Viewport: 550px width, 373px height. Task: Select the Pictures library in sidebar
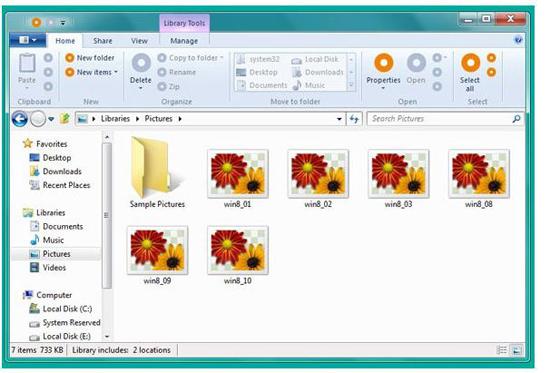coord(56,254)
